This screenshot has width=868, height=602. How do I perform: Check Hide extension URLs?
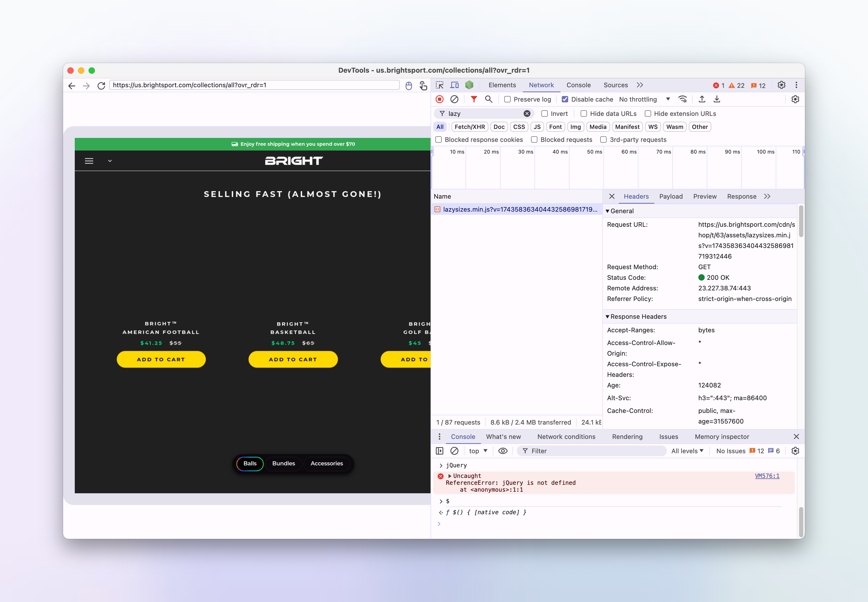click(x=648, y=114)
